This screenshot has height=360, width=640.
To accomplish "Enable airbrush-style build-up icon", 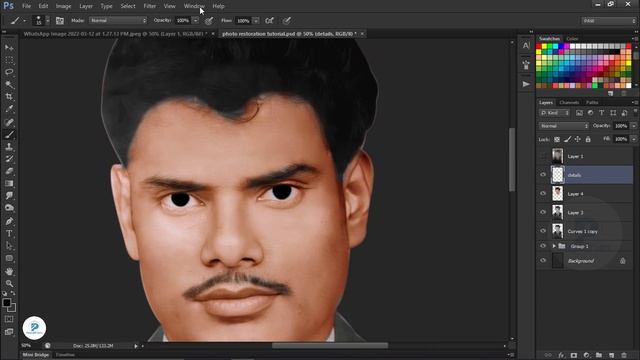I will point(269,20).
